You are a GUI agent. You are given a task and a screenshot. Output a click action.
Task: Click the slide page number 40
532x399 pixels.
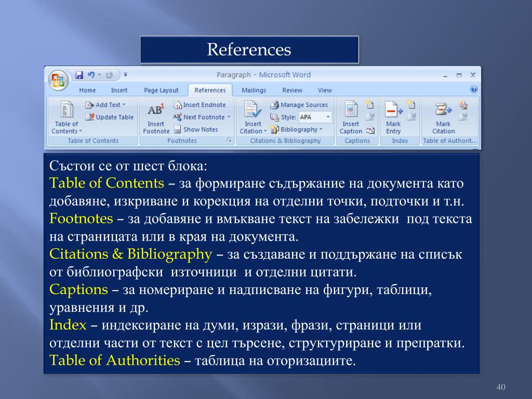pyautogui.click(x=501, y=387)
